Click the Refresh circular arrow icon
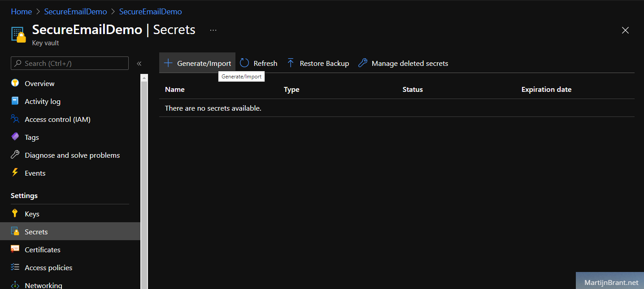The width and height of the screenshot is (644, 289). click(244, 63)
